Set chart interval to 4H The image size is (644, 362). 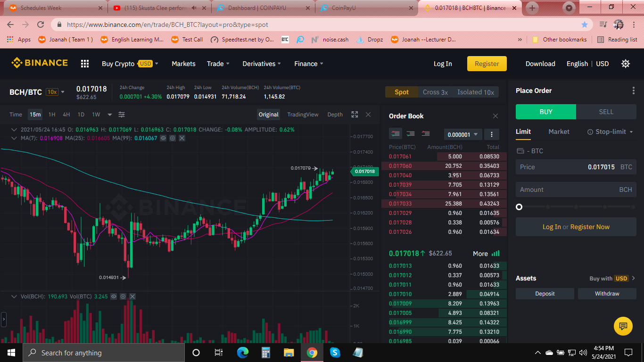66,115
